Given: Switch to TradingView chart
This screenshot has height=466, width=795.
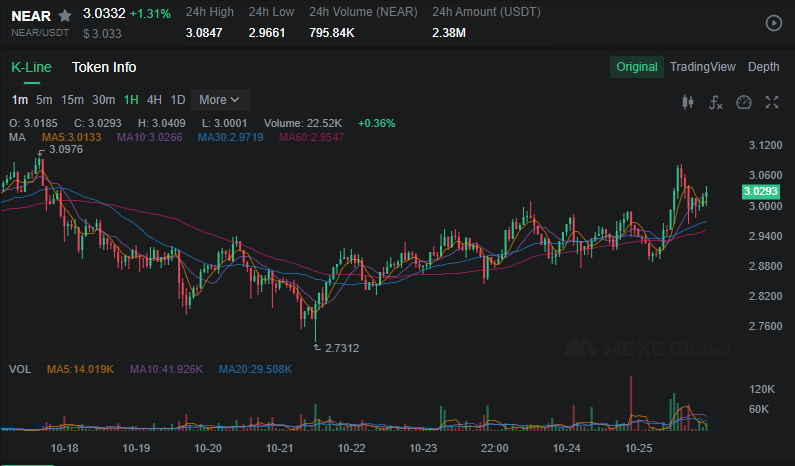Looking at the screenshot, I should coord(703,67).
